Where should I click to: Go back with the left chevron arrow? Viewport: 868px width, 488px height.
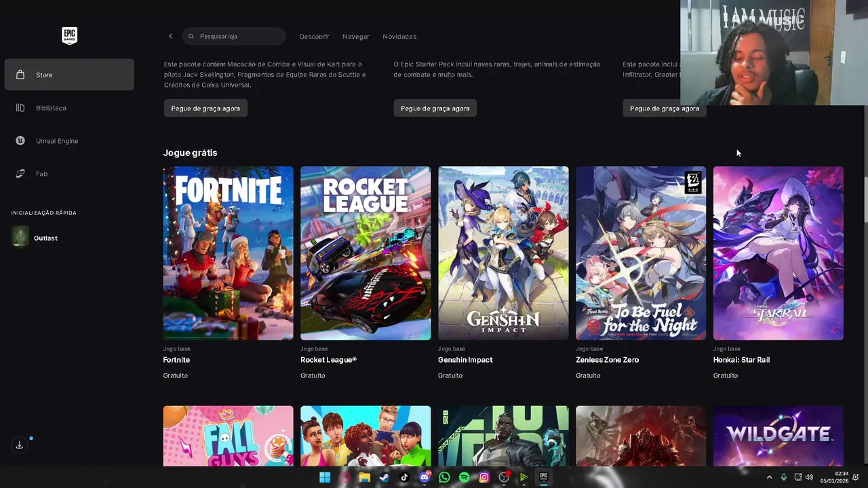pos(170,36)
